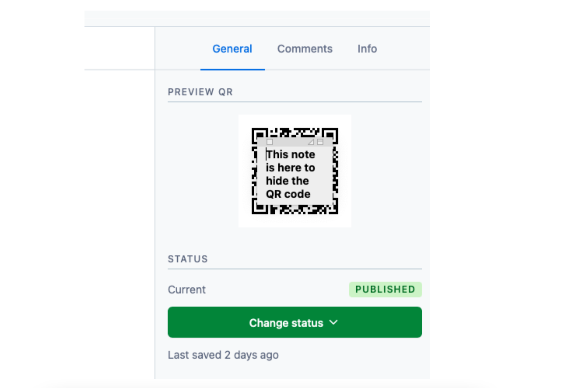Close the sticky note using its square box
588x388 pixels.
(270, 142)
